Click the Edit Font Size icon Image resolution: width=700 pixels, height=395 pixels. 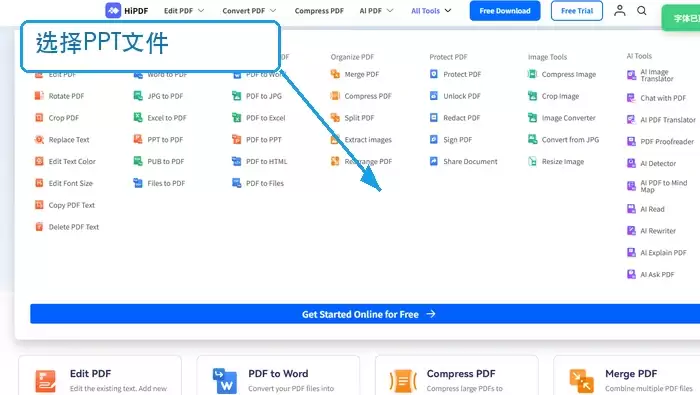pos(39,183)
